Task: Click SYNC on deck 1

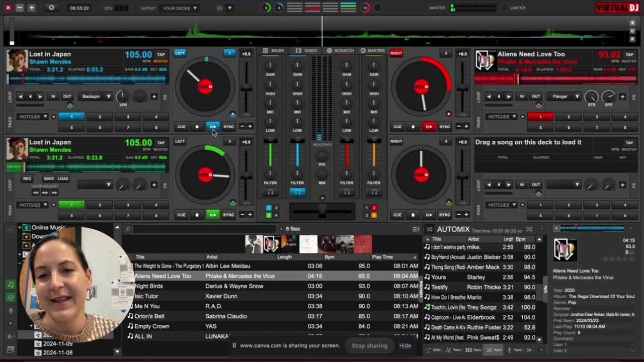Action: click(228, 127)
